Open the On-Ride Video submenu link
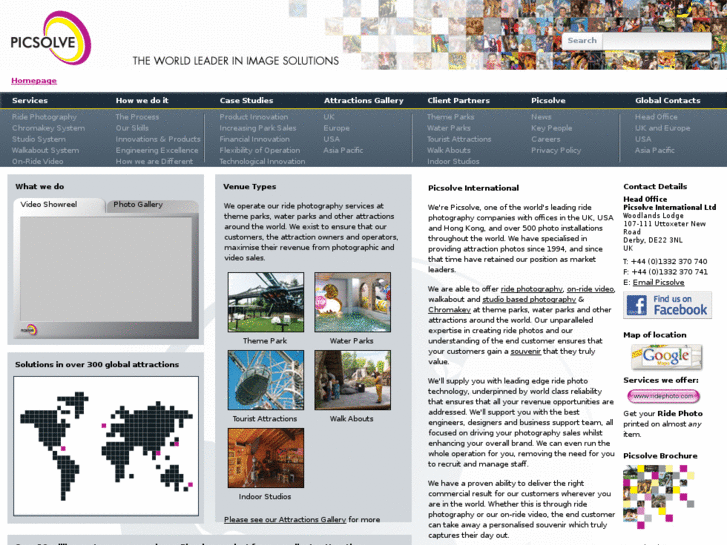The height and width of the screenshot is (545, 727). [38, 161]
